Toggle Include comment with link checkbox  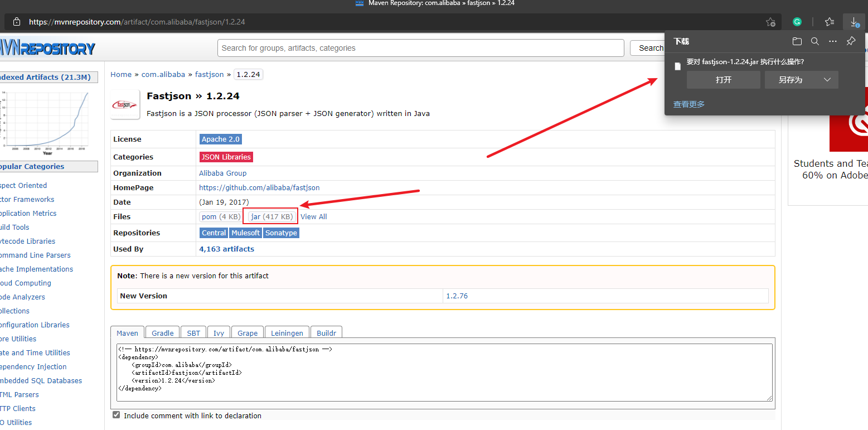(117, 415)
